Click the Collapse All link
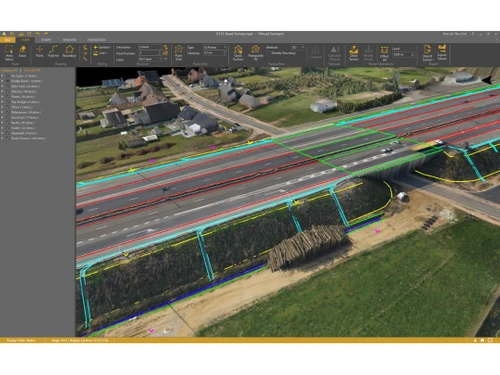 9,70
